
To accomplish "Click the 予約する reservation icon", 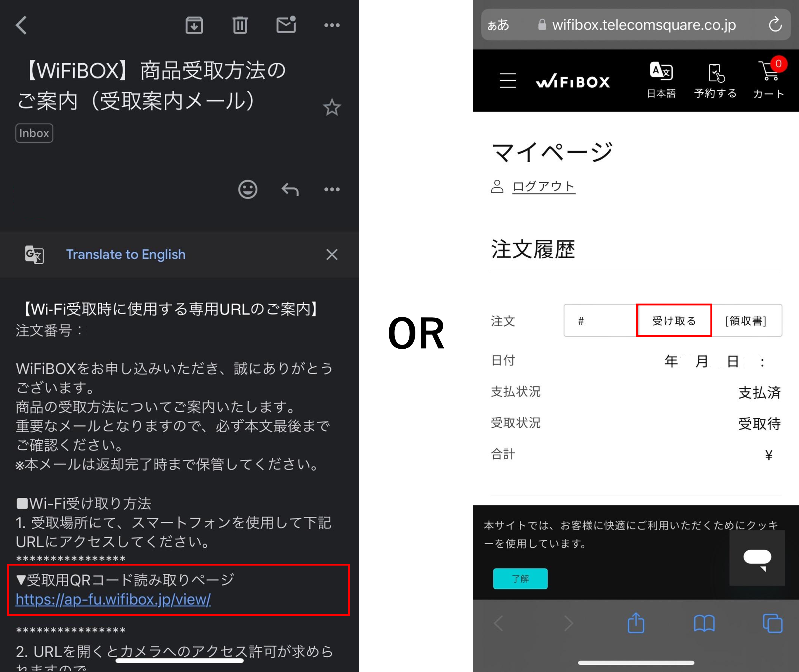I will tap(716, 81).
